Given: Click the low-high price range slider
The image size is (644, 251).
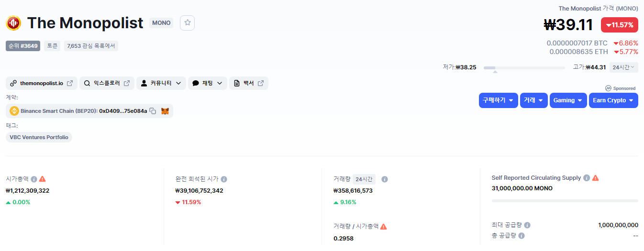Looking at the screenshot, I should tap(524, 68).
